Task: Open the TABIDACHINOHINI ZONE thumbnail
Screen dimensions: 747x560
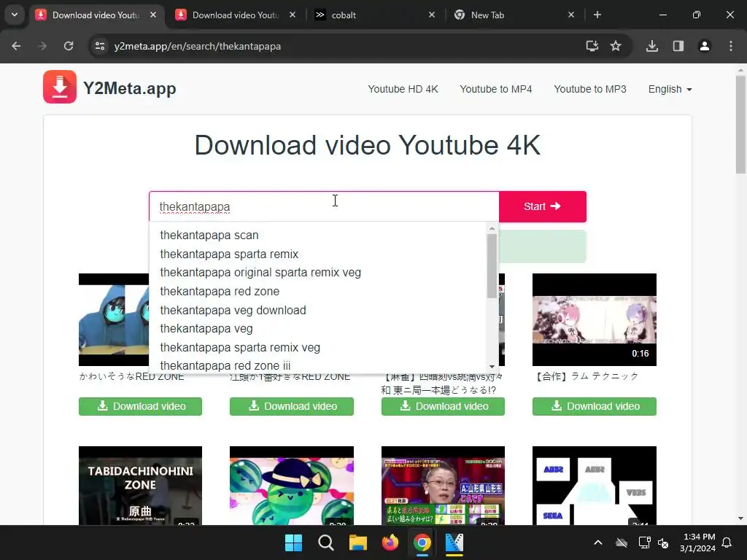Action: 141,486
